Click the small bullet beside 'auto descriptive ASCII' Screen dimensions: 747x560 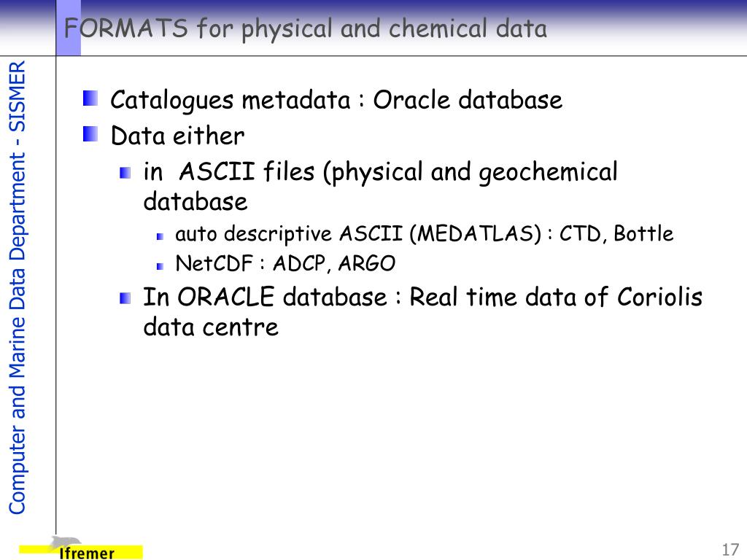tap(160, 236)
